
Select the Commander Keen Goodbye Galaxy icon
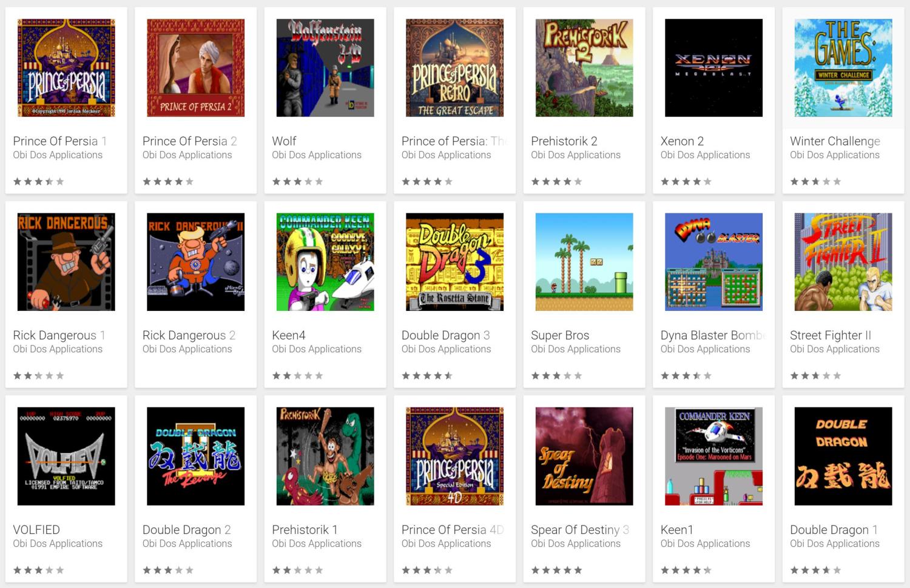[x=325, y=262]
